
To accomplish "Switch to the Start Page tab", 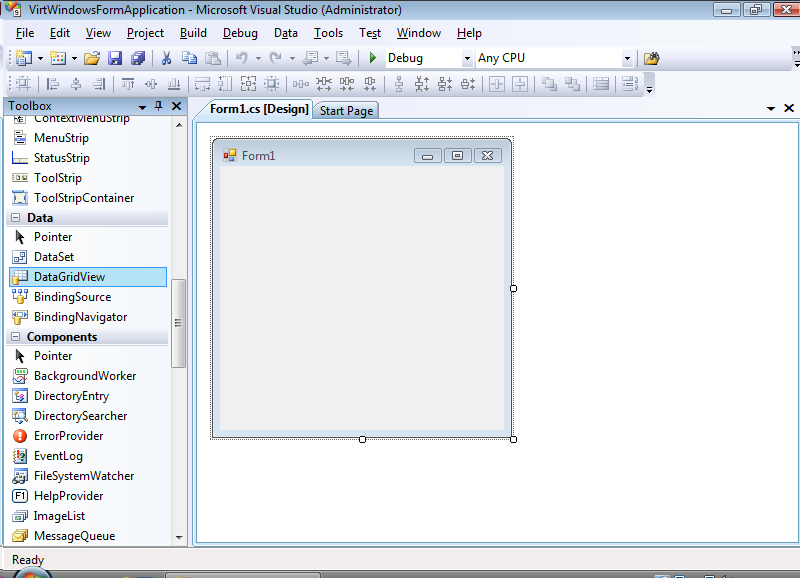I will point(346,110).
